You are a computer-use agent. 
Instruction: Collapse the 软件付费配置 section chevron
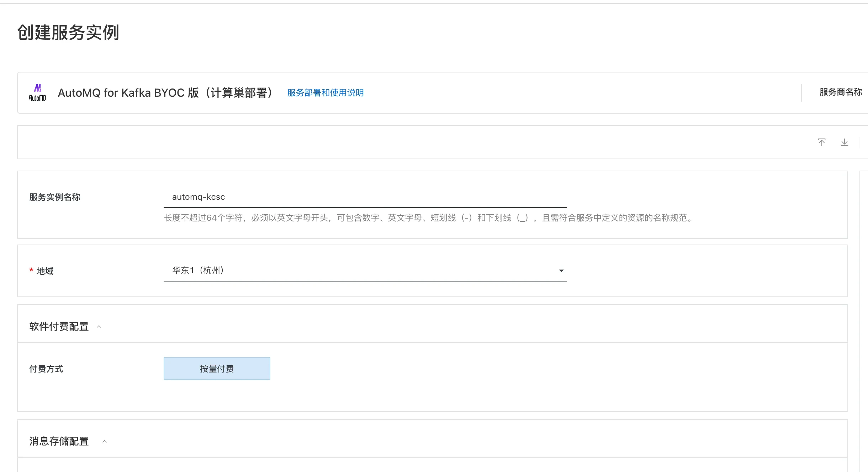click(x=99, y=327)
